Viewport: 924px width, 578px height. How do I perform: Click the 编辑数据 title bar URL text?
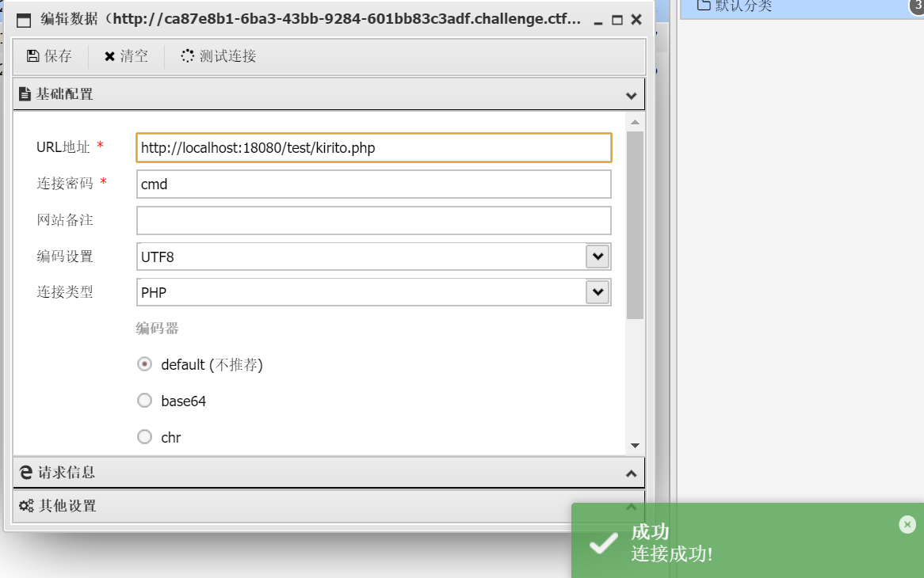pos(346,20)
